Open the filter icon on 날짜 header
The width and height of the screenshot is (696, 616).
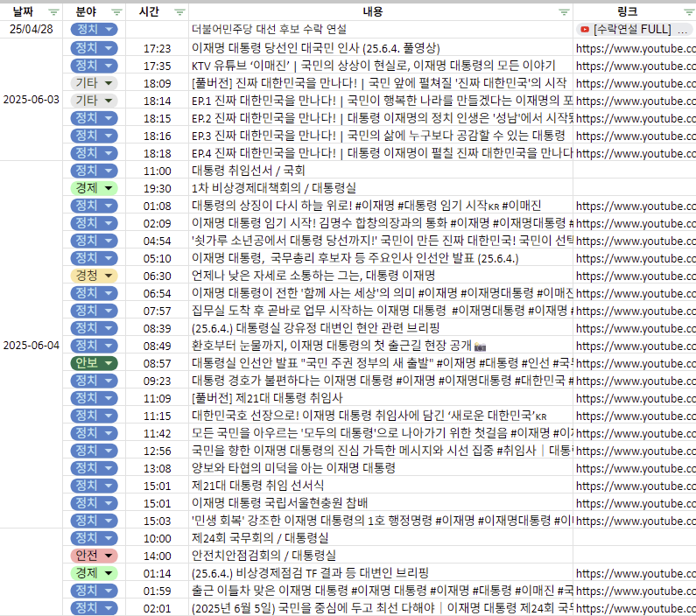pyautogui.click(x=53, y=12)
